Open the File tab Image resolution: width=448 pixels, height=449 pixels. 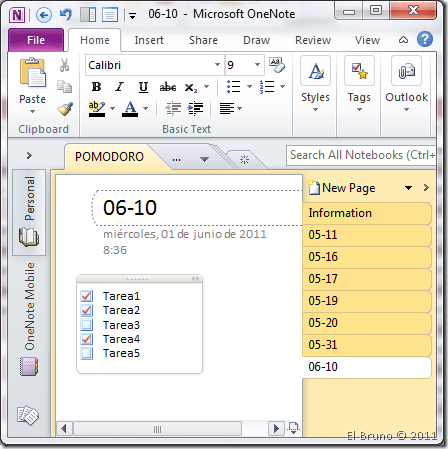coord(36,40)
